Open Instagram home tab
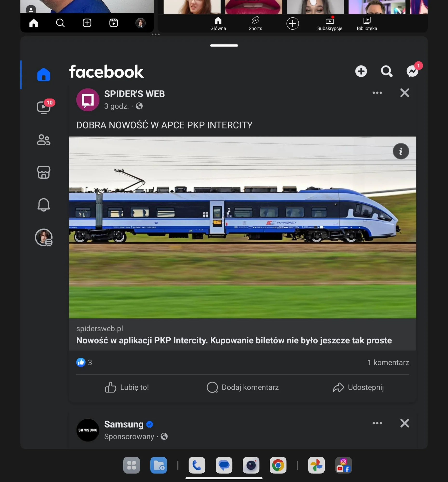 pyautogui.click(x=34, y=23)
